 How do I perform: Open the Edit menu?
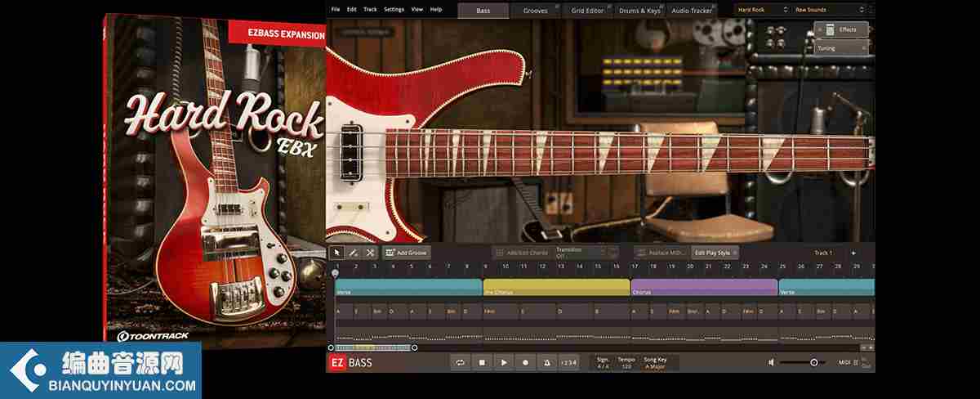point(351,9)
